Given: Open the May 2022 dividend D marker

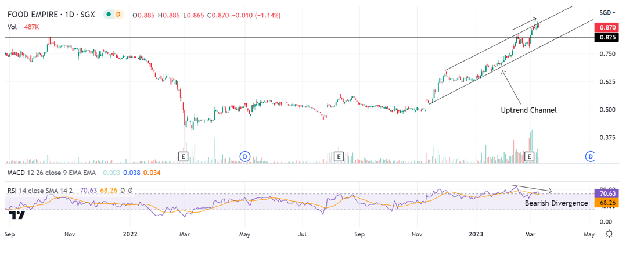Looking at the screenshot, I should [x=245, y=156].
